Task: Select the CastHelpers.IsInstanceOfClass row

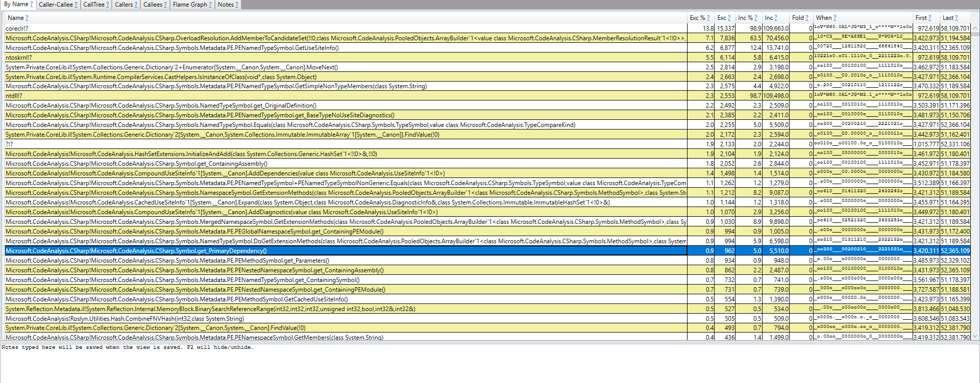Action: [x=487, y=77]
